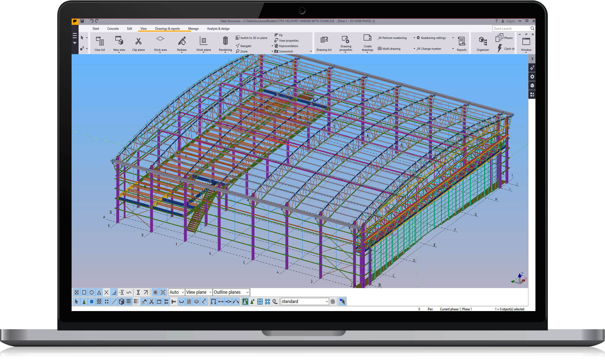The width and height of the screenshot is (605, 364).
Task: Toggle snap to center points (circle icon)
Action: pos(92,292)
